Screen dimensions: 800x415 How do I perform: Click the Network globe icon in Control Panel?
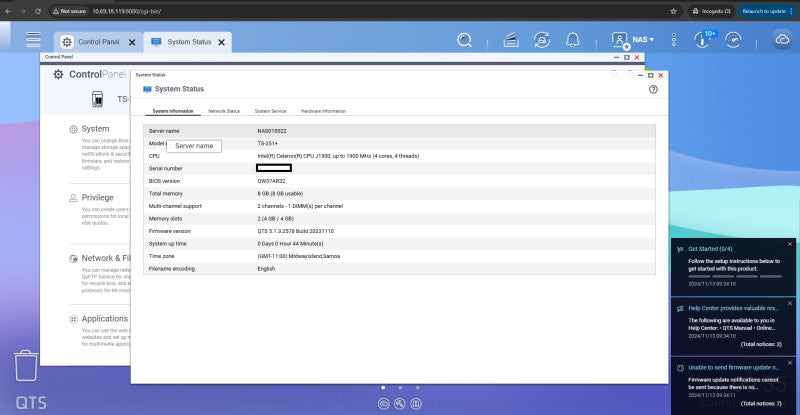[x=73, y=259]
